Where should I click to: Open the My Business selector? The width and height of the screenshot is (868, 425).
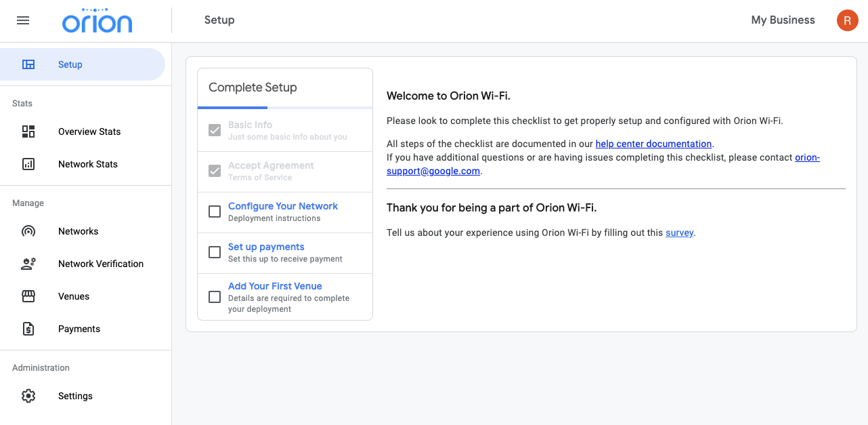[783, 20]
